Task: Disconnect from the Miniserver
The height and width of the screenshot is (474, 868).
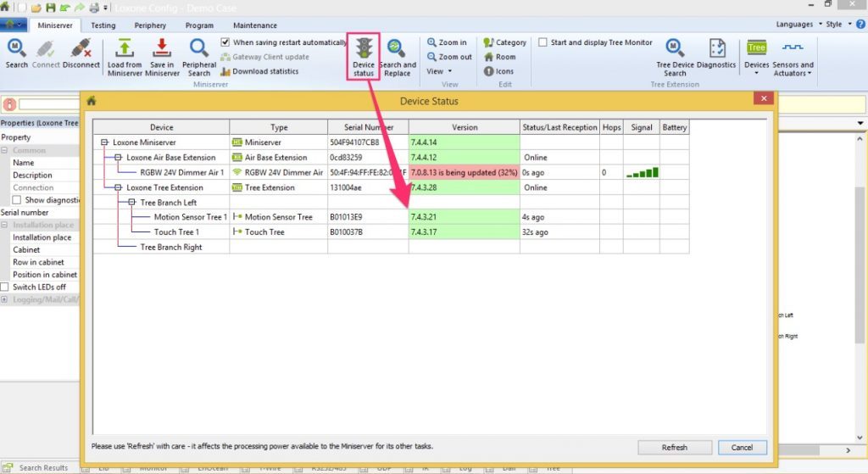Action: [81, 50]
